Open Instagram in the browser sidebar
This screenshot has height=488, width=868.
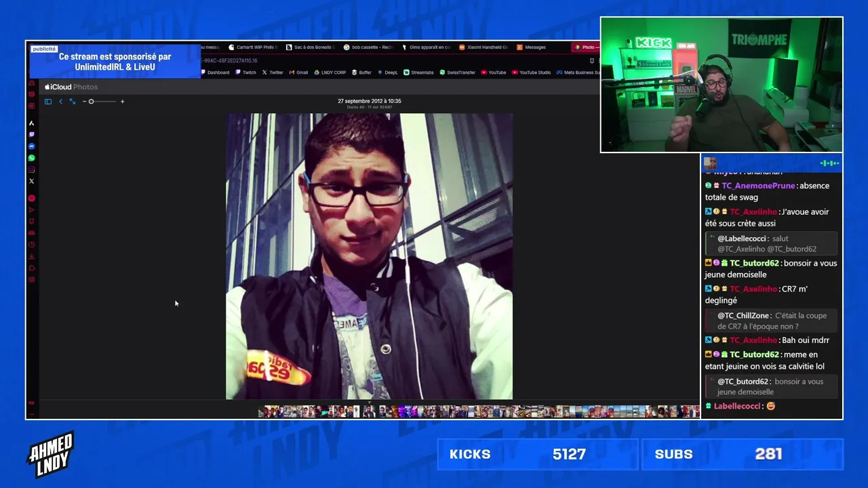pos(31,169)
